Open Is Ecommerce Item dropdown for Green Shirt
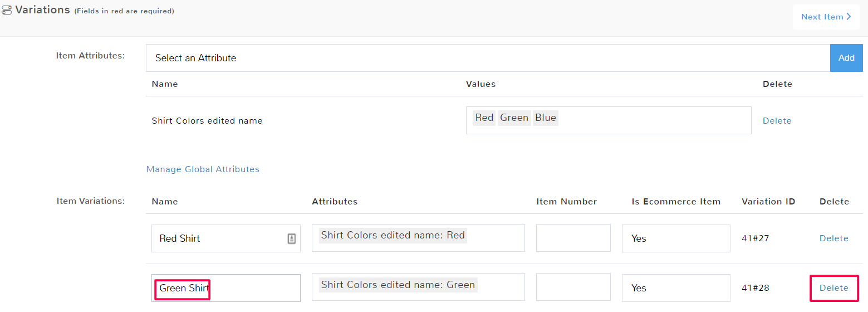Image resolution: width=868 pixels, height=312 pixels. click(x=675, y=288)
